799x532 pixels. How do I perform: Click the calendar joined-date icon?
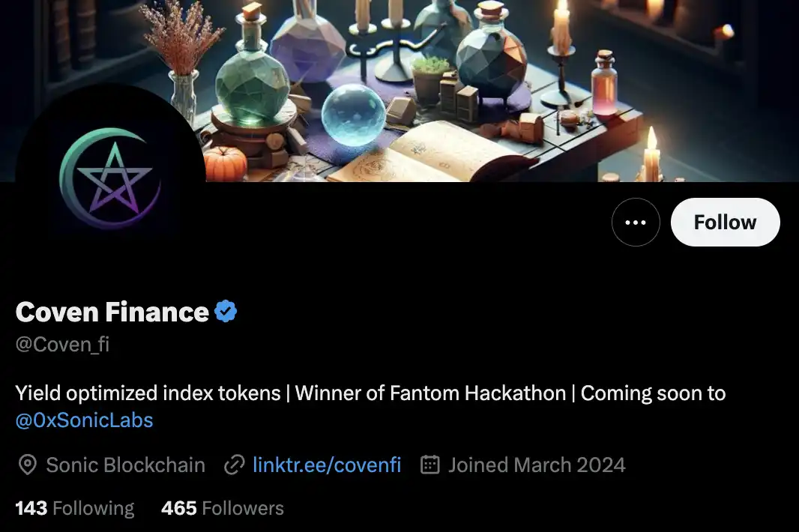tap(430, 465)
